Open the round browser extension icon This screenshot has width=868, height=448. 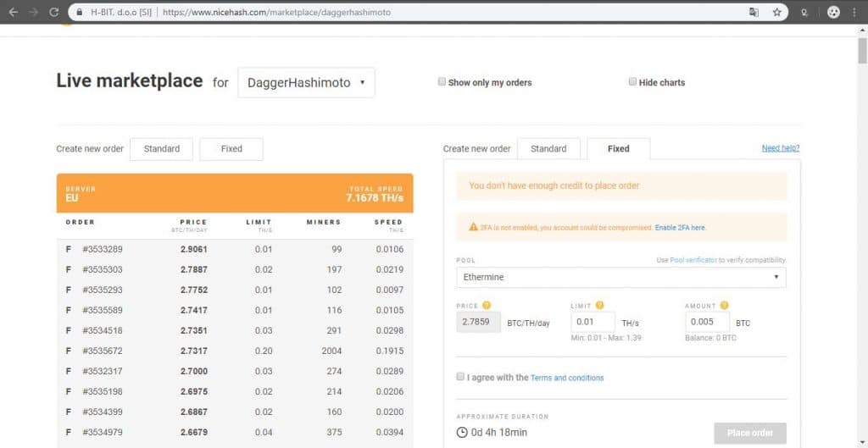pyautogui.click(x=833, y=12)
